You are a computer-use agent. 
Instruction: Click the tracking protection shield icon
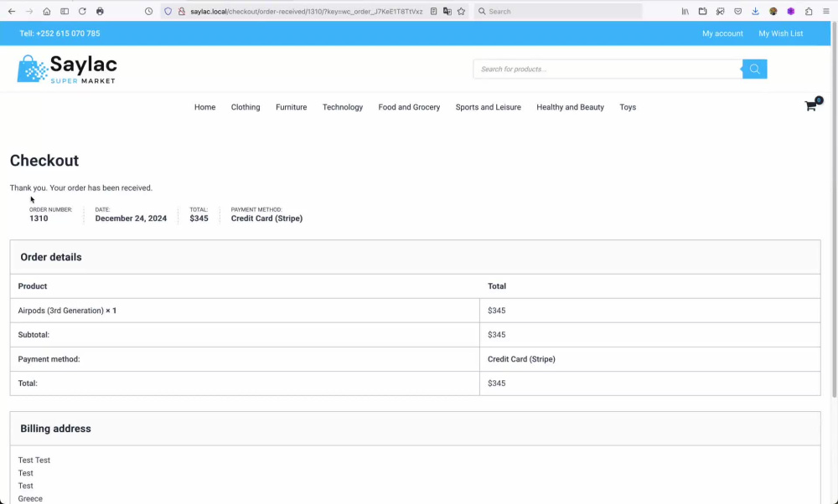point(168,11)
